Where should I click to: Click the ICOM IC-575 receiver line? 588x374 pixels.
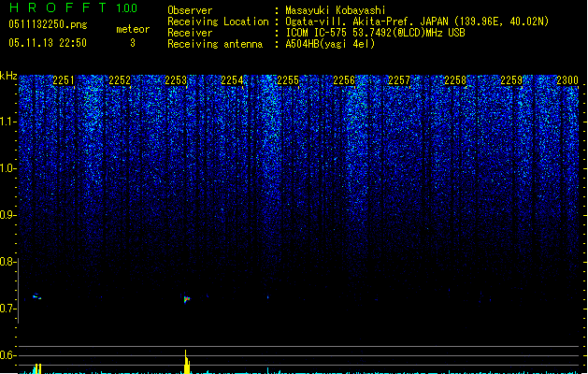(375, 33)
